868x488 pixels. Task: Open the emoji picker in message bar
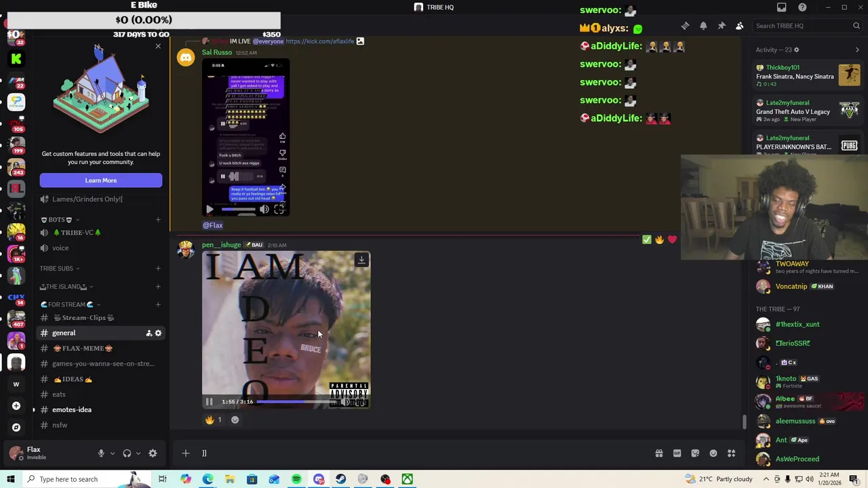(713, 453)
